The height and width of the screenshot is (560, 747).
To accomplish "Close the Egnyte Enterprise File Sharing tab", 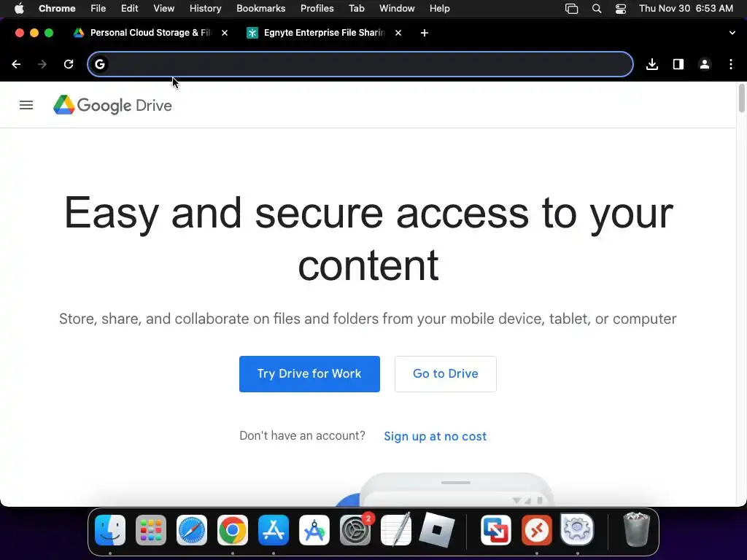I will [398, 33].
